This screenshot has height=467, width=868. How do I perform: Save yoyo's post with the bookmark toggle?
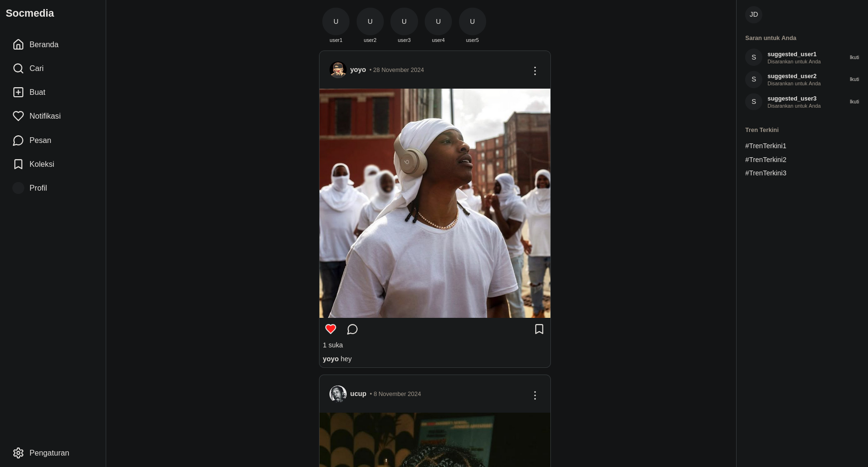pyautogui.click(x=539, y=329)
